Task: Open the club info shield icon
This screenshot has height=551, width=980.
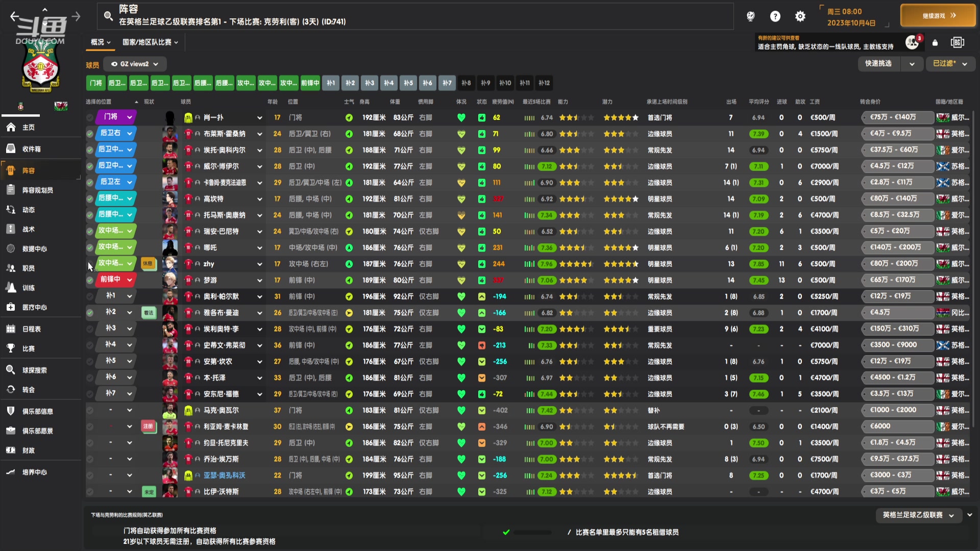Action: (11, 411)
